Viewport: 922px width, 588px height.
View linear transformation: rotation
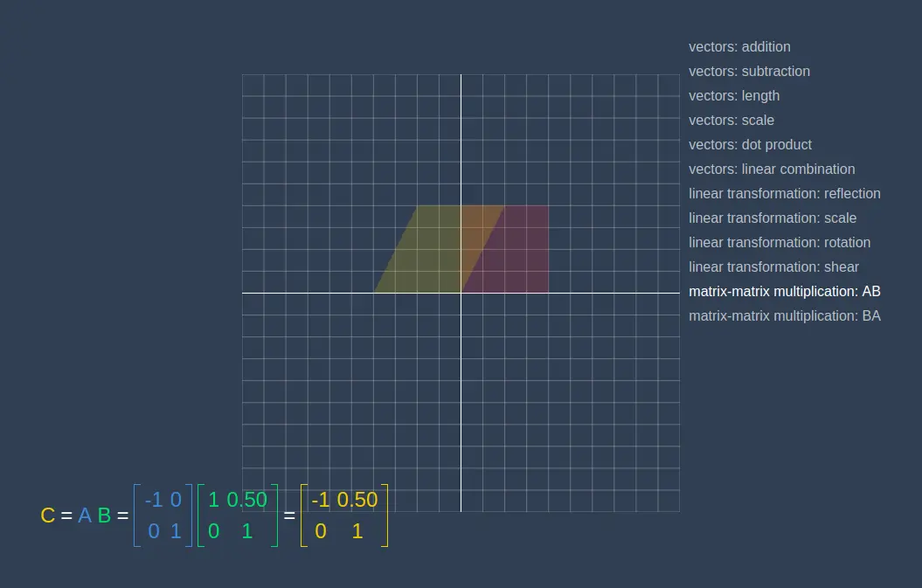pyautogui.click(x=780, y=242)
